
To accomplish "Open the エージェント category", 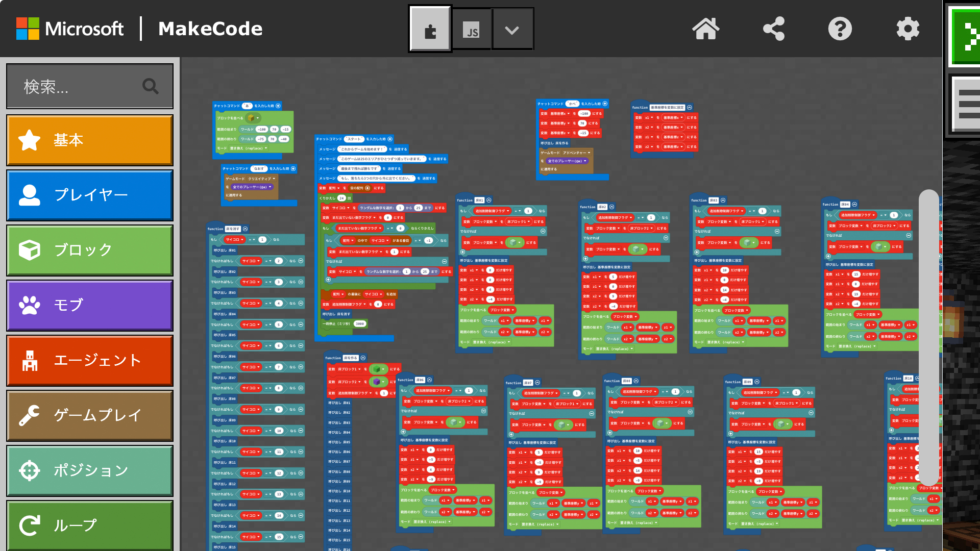I will 90,360.
